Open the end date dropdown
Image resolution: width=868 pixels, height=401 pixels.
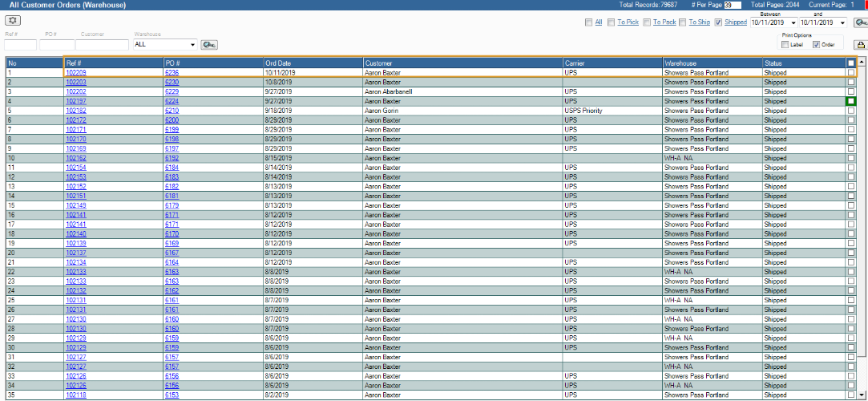pyautogui.click(x=842, y=22)
